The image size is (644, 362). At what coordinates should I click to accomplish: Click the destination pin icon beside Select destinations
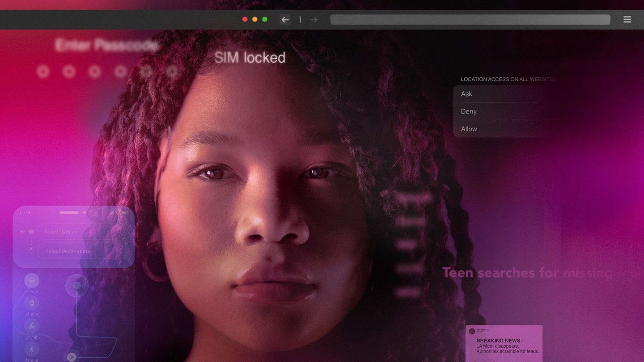(x=31, y=251)
